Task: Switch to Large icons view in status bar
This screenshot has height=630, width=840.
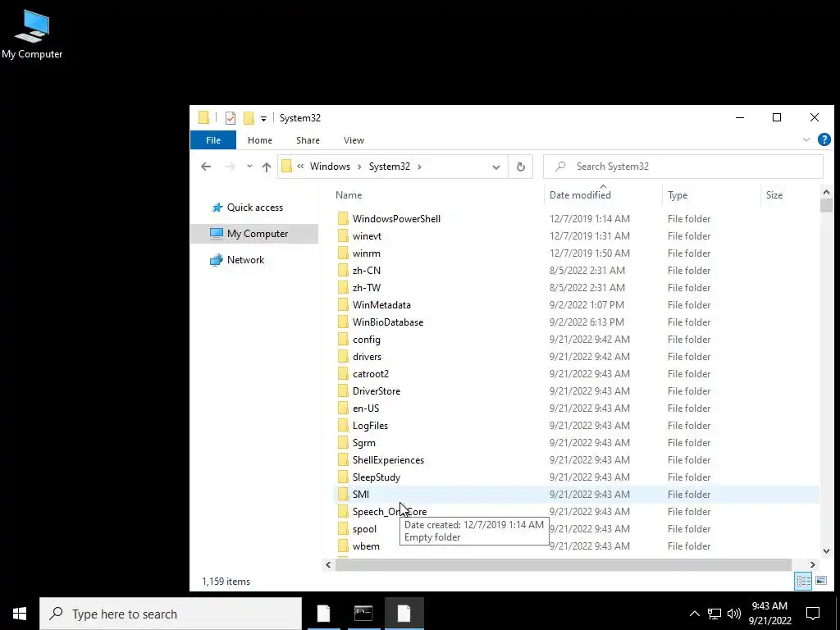Action: coord(820,581)
